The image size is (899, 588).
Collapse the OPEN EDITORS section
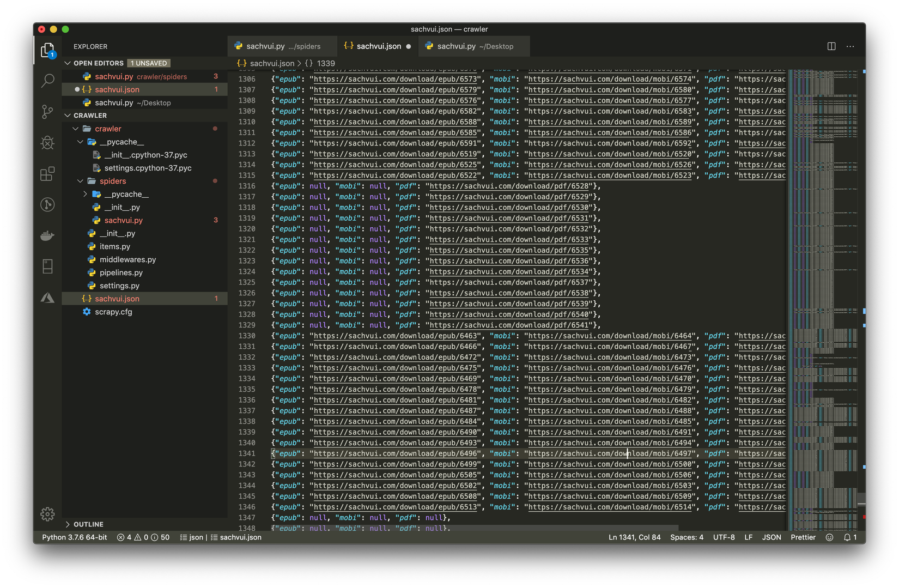pos(68,63)
